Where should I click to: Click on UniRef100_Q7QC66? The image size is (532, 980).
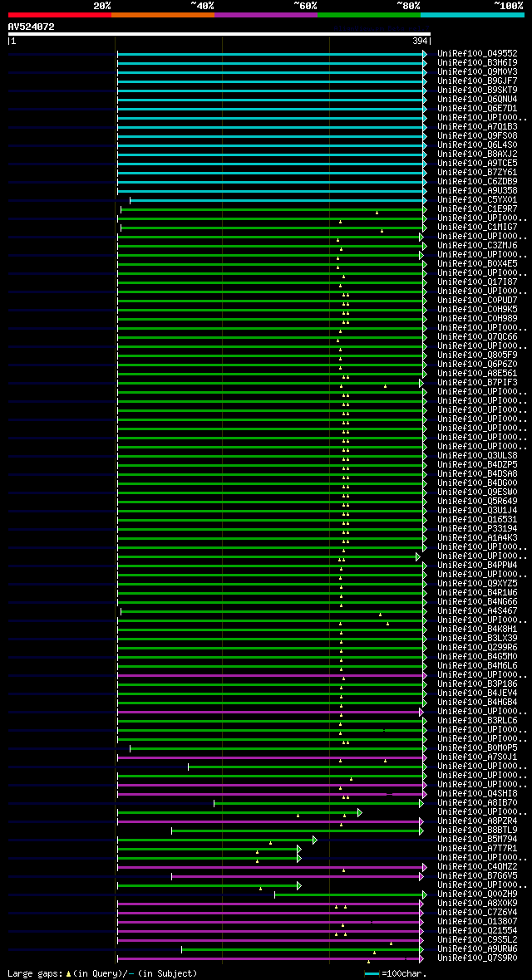coord(477,337)
